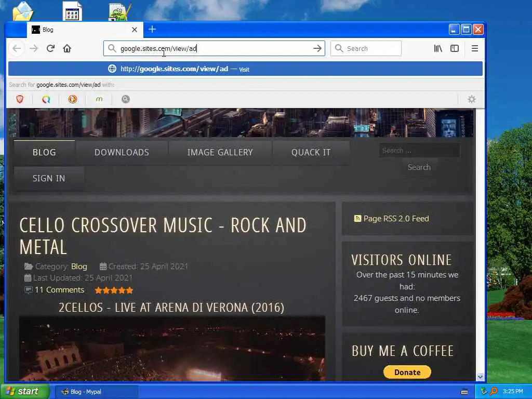Image resolution: width=532 pixels, height=399 pixels.
Task: Click the green network tray icon
Action: click(x=484, y=391)
